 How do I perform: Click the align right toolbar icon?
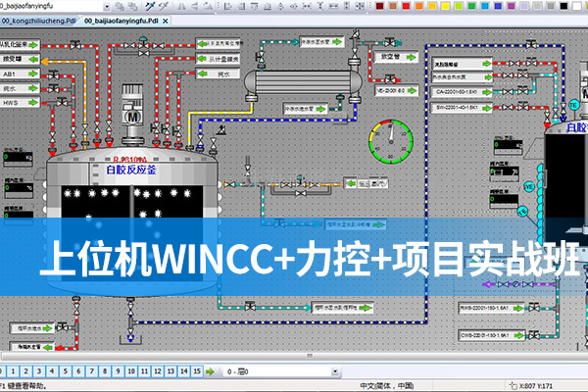pyautogui.click(x=241, y=6)
